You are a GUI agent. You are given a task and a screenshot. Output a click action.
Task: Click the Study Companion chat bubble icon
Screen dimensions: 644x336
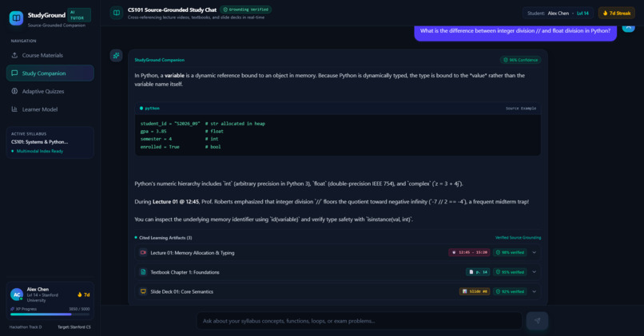point(14,73)
